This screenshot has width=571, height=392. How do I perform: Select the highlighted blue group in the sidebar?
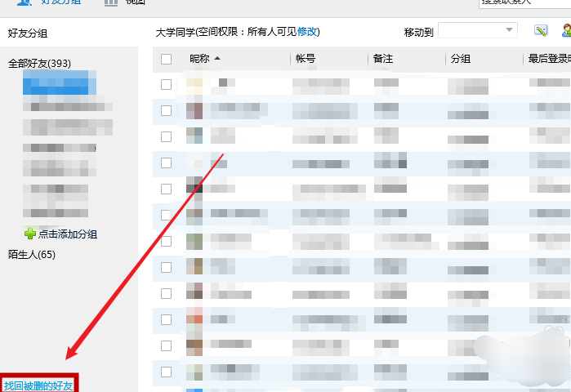pyautogui.click(x=60, y=82)
